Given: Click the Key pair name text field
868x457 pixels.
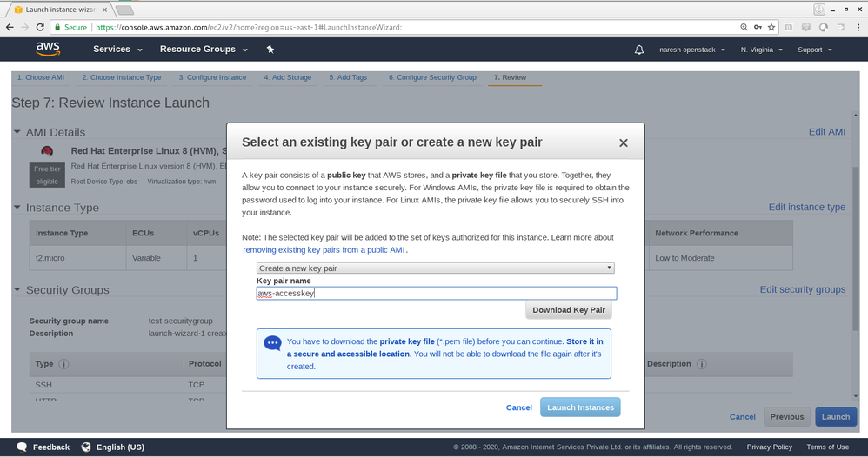Looking at the screenshot, I should point(436,294).
